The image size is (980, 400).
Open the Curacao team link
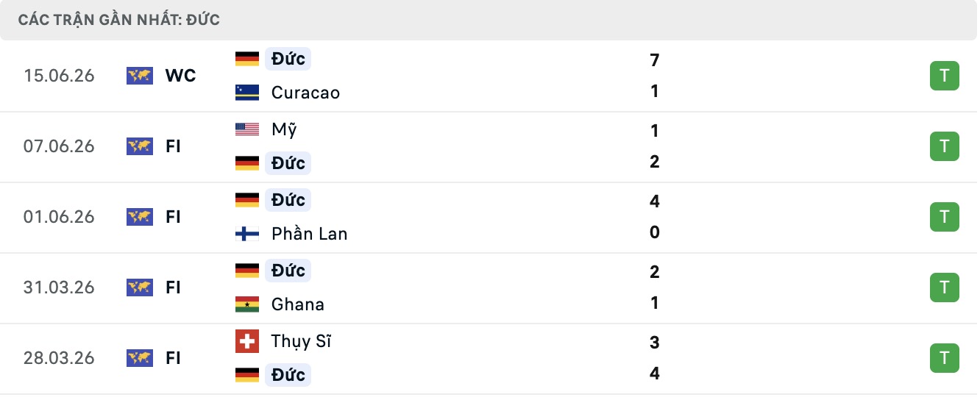pyautogui.click(x=305, y=93)
